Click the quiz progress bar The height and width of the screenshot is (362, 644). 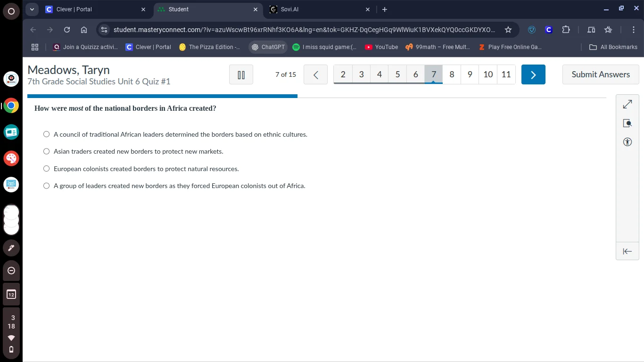(x=162, y=96)
